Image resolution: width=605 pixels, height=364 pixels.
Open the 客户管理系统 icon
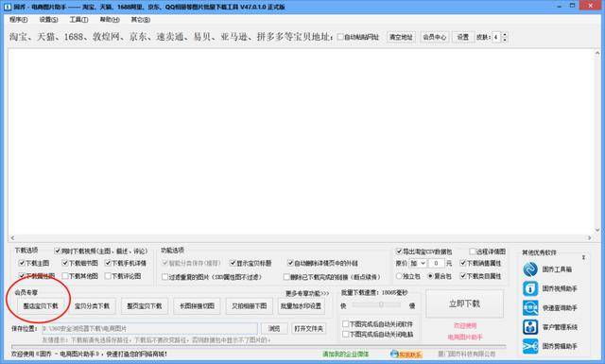tap(530, 327)
